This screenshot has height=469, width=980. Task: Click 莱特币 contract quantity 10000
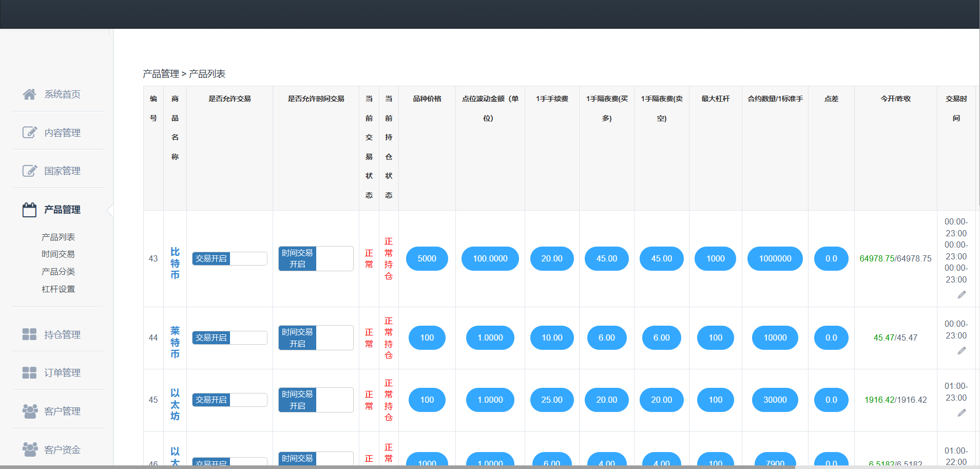[775, 337]
